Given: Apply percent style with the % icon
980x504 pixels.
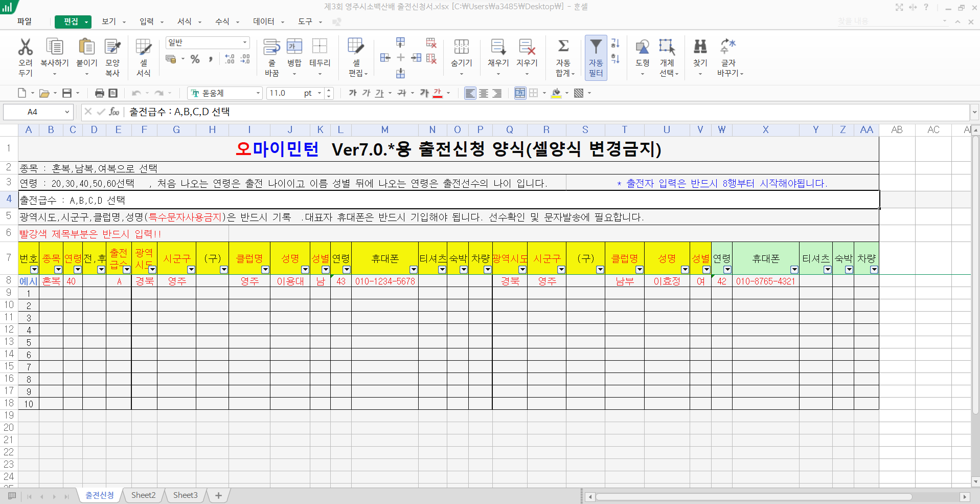Looking at the screenshot, I should click(195, 59).
